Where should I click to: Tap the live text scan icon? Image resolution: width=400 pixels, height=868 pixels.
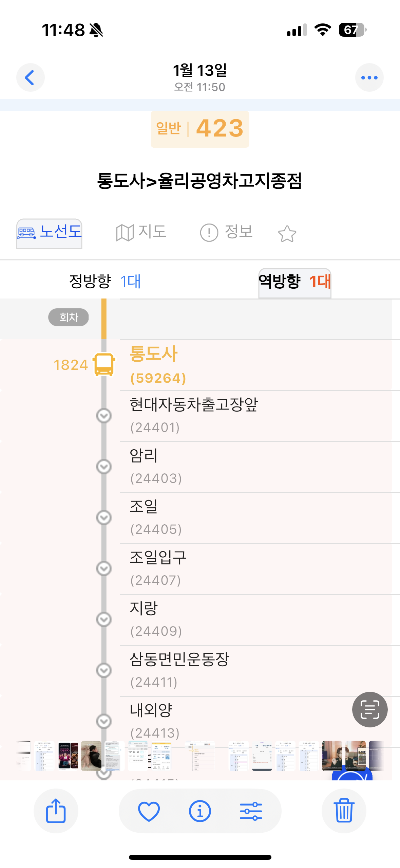(369, 709)
